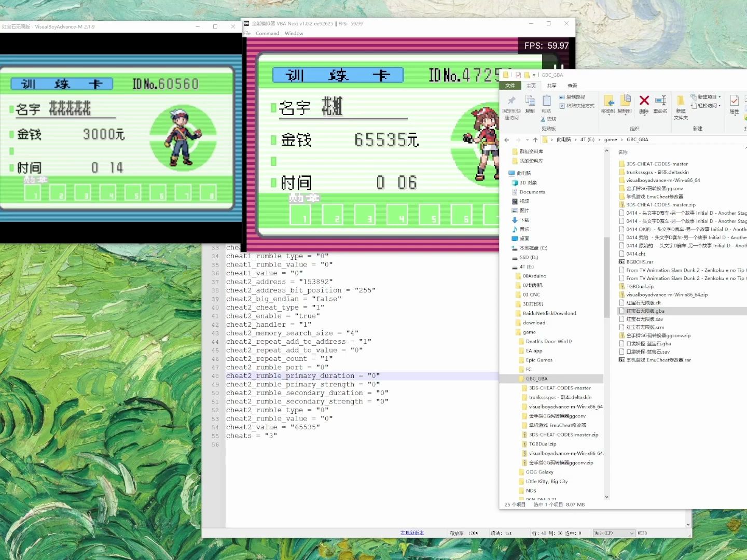
Task: Select the file 红宝石无限版.gba
Action: [642, 311]
